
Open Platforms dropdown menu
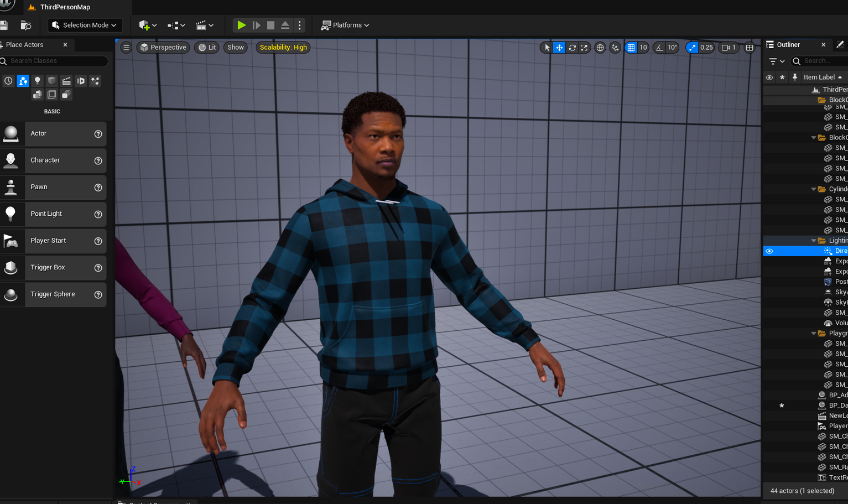click(x=345, y=25)
